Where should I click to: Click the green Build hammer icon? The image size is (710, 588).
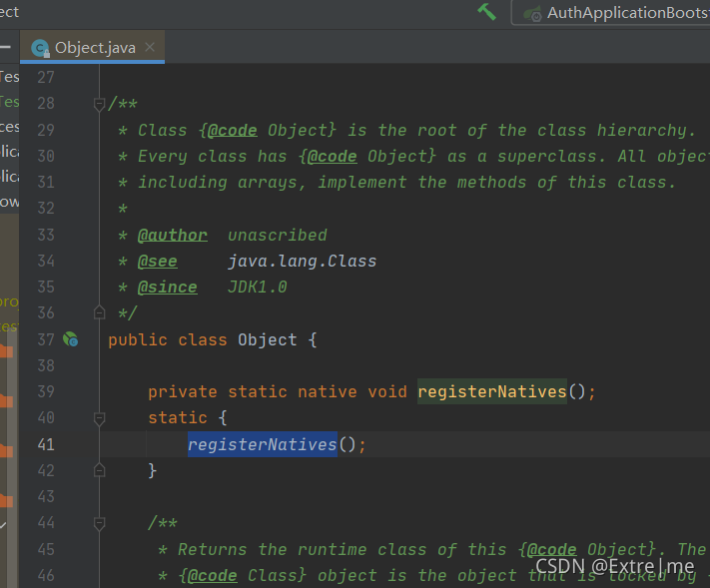pyautogui.click(x=486, y=12)
